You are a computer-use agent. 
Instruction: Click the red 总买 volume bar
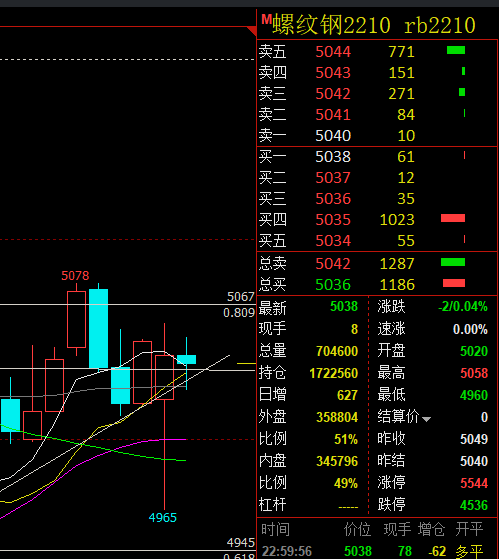coord(454,283)
